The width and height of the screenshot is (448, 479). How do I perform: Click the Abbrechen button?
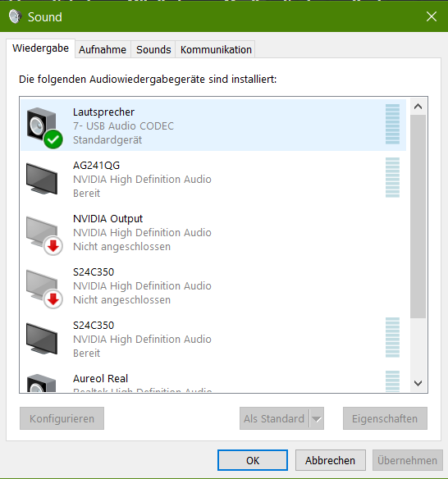point(331,460)
